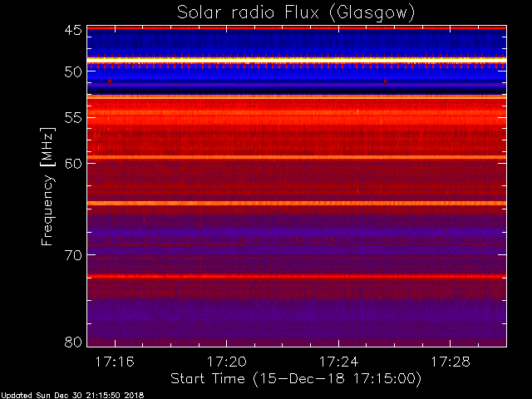Screen dimensions: 532x399
Task: Click the '17:16' time tick label
Action: (115, 362)
